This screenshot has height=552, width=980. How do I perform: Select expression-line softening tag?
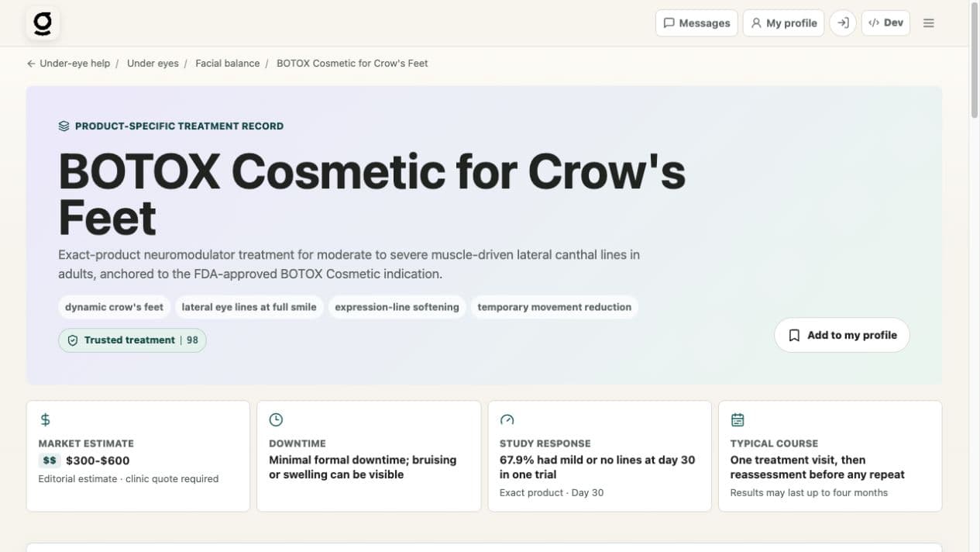397,307
